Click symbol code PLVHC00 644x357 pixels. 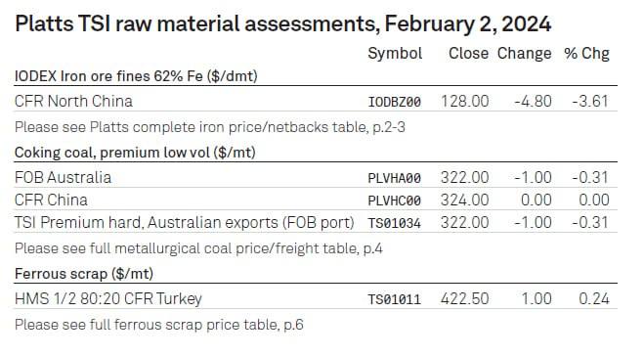coord(394,201)
